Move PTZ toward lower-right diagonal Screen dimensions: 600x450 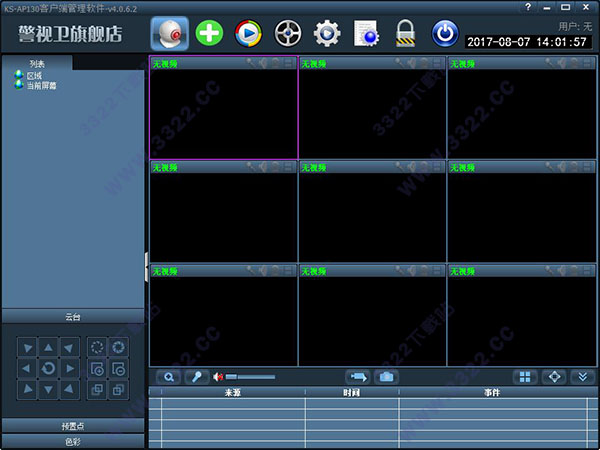point(70,390)
